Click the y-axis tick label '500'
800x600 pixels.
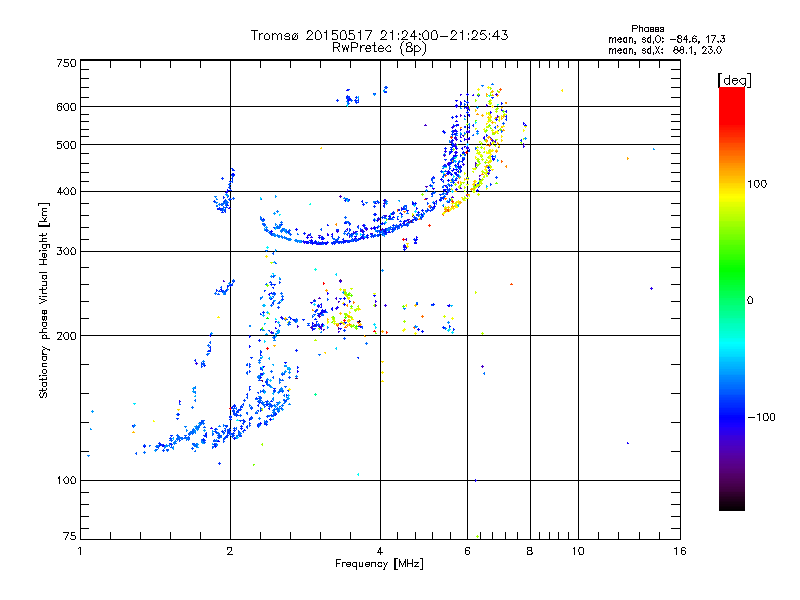pyautogui.click(x=66, y=145)
